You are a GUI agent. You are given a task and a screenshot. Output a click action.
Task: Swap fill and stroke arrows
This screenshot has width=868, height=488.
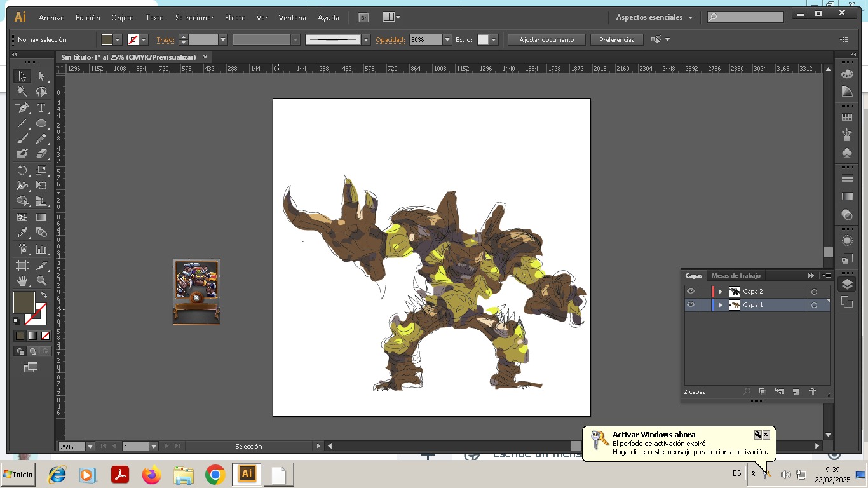(44, 295)
